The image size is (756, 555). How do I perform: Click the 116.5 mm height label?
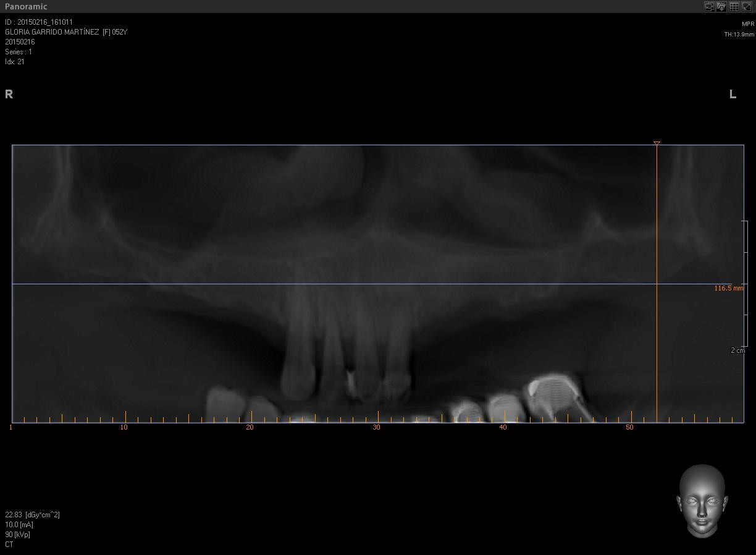728,289
